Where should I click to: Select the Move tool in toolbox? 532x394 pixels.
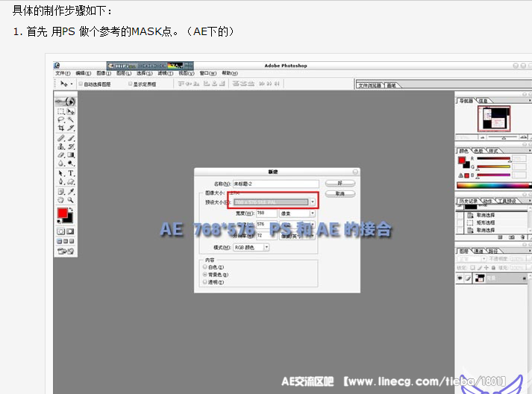71,111
